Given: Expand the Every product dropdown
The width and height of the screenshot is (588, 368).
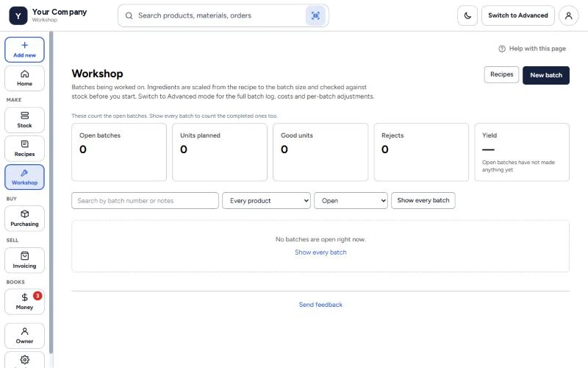Looking at the screenshot, I should pos(266,200).
